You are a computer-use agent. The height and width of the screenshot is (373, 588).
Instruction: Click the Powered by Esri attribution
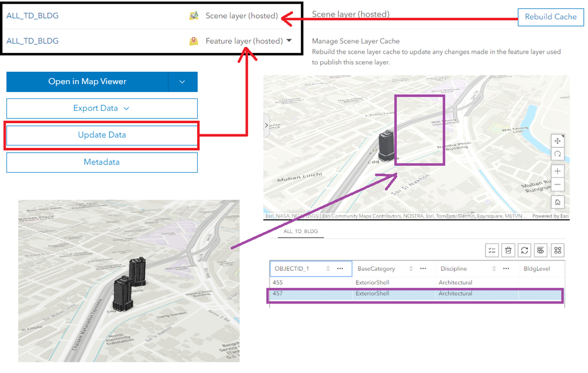550,216
